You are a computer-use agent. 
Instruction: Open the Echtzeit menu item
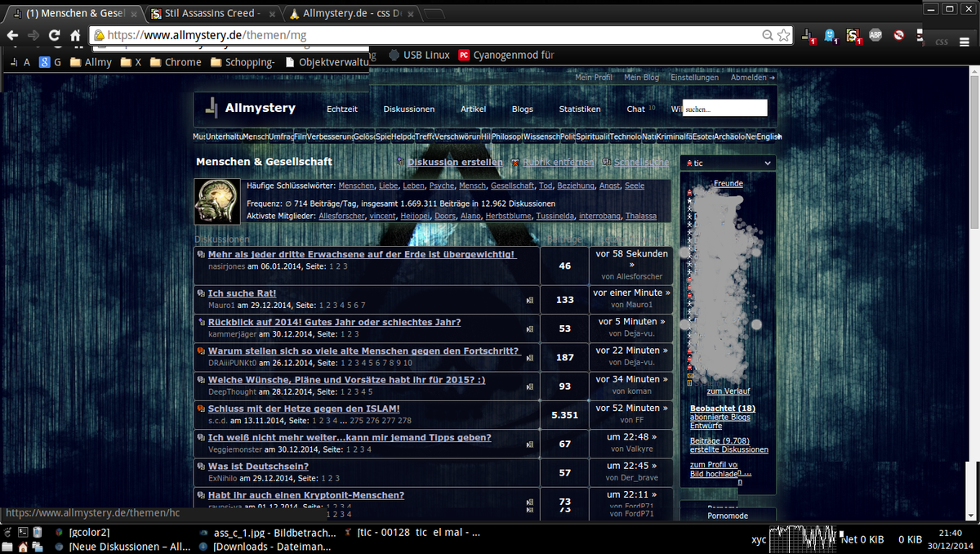tap(342, 109)
